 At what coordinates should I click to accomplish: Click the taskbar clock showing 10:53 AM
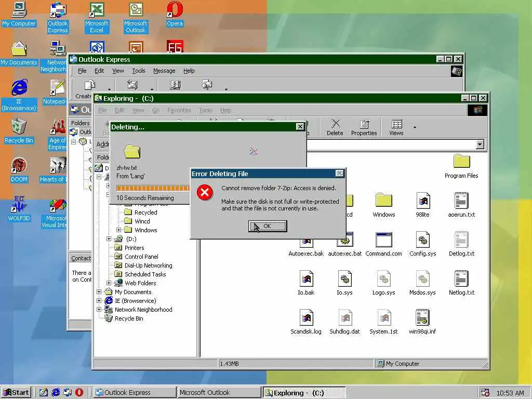point(510,393)
